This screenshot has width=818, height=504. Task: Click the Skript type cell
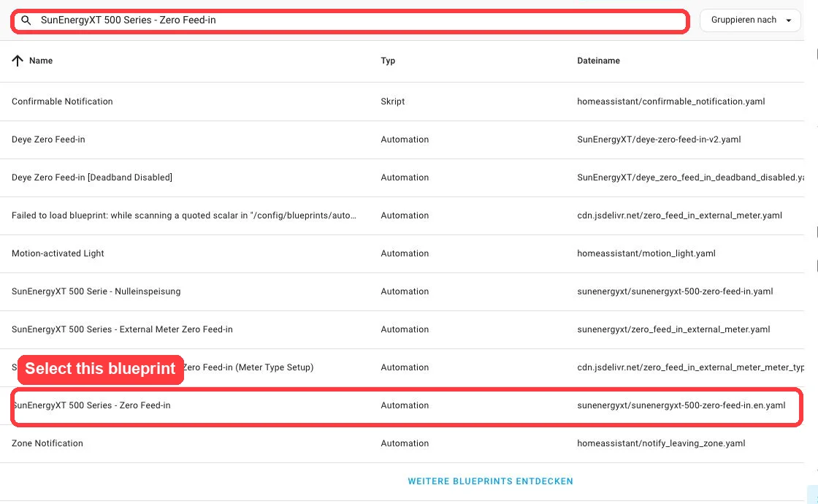tap(393, 102)
